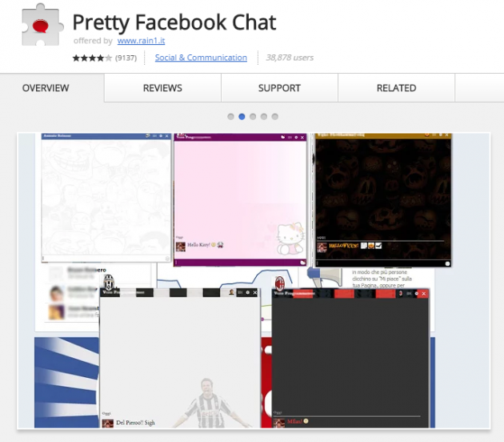Click the Halloween pumpkin chat window
The width and height of the screenshot is (504, 442).
382,192
